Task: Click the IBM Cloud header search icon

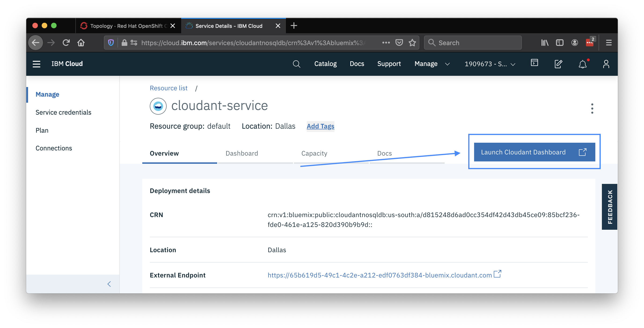Action: 296,64
